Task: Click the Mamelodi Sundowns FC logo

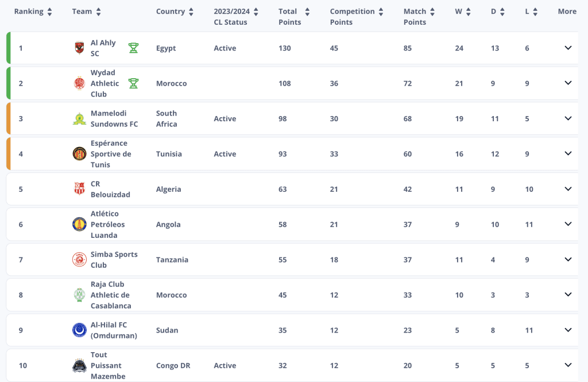Action: pos(79,118)
